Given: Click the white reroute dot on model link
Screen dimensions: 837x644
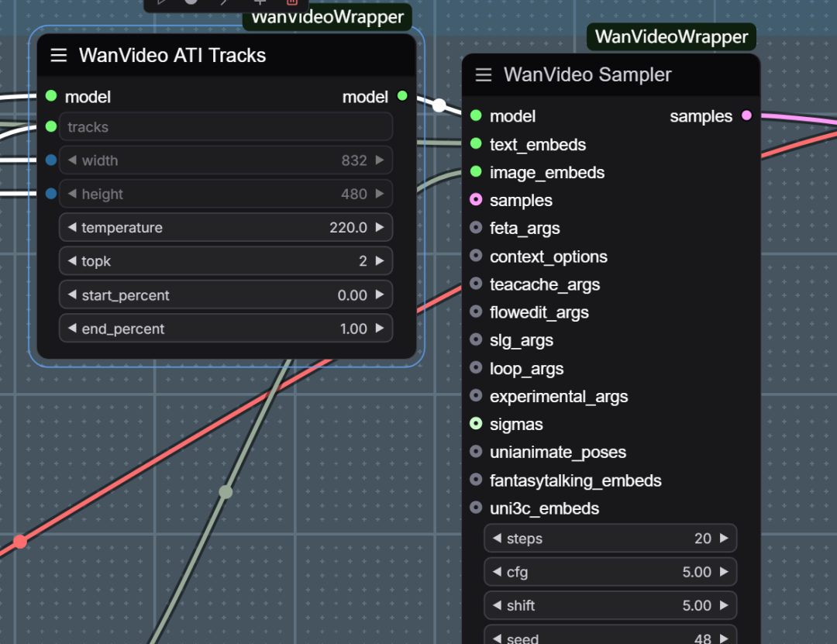Looking at the screenshot, I should point(439,105).
